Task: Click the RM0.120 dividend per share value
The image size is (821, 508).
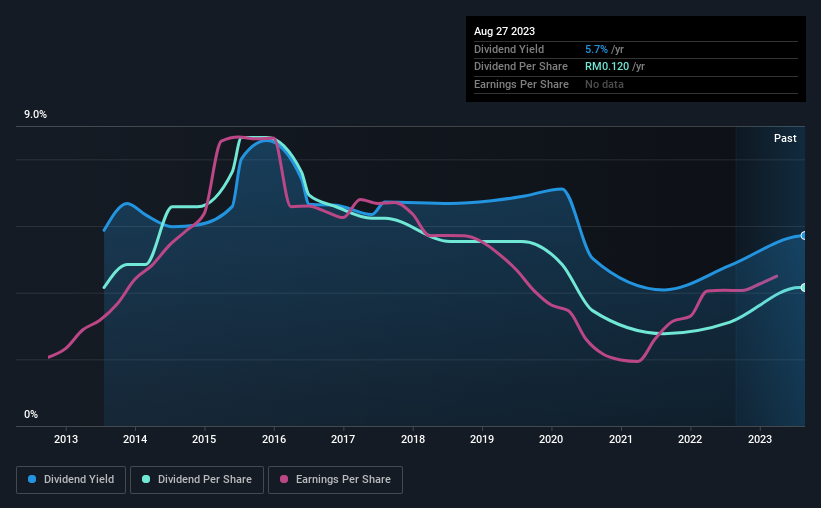Action: pos(607,67)
